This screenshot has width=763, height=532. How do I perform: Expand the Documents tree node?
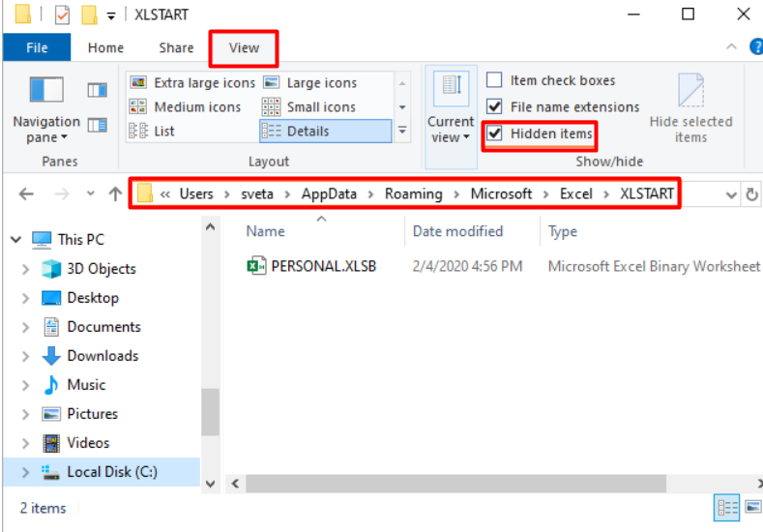pos(26,327)
